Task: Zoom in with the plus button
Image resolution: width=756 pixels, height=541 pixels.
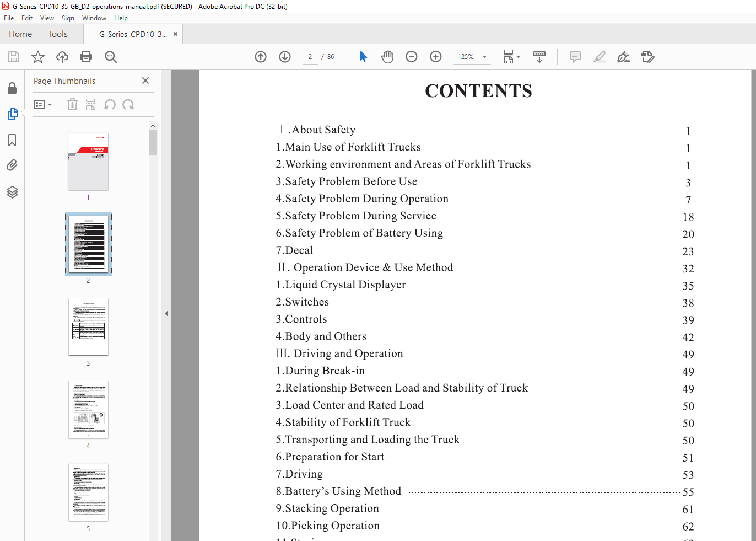Action: click(x=436, y=57)
